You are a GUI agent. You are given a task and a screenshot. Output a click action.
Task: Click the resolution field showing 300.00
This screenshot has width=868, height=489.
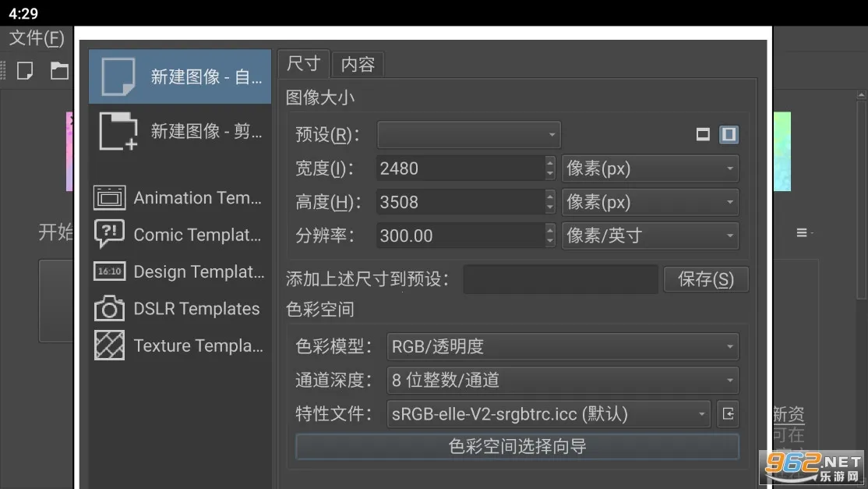(x=460, y=236)
